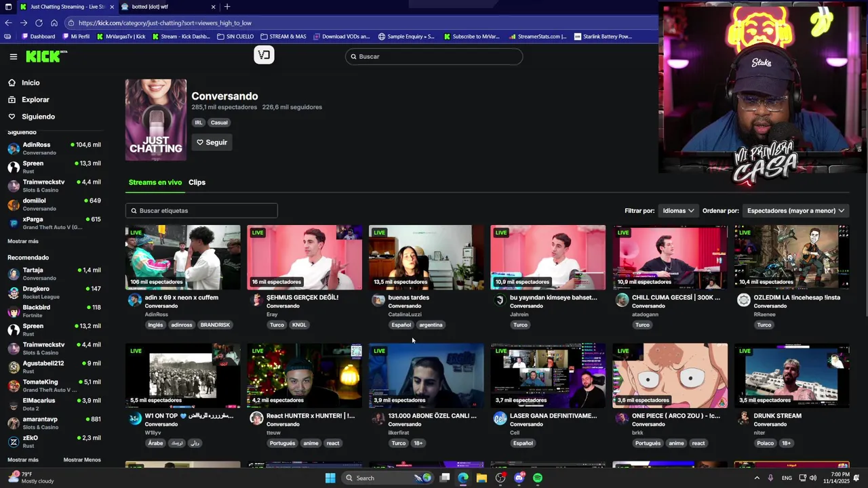
Task: Show hidden system tray icons
Action: tap(757, 478)
